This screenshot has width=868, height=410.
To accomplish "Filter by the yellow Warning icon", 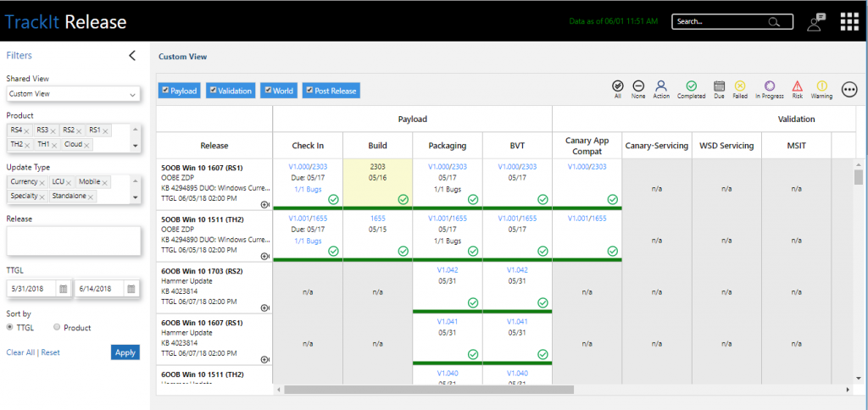I will [822, 86].
